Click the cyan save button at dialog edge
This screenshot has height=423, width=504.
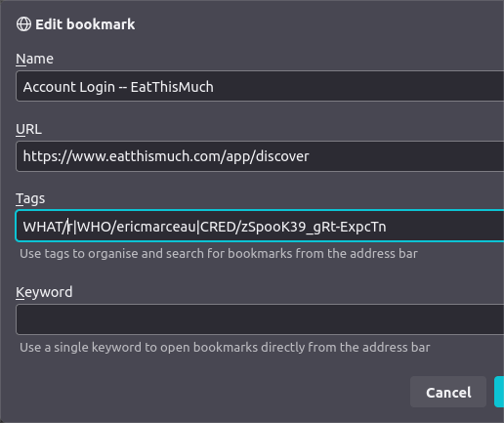tap(499, 392)
